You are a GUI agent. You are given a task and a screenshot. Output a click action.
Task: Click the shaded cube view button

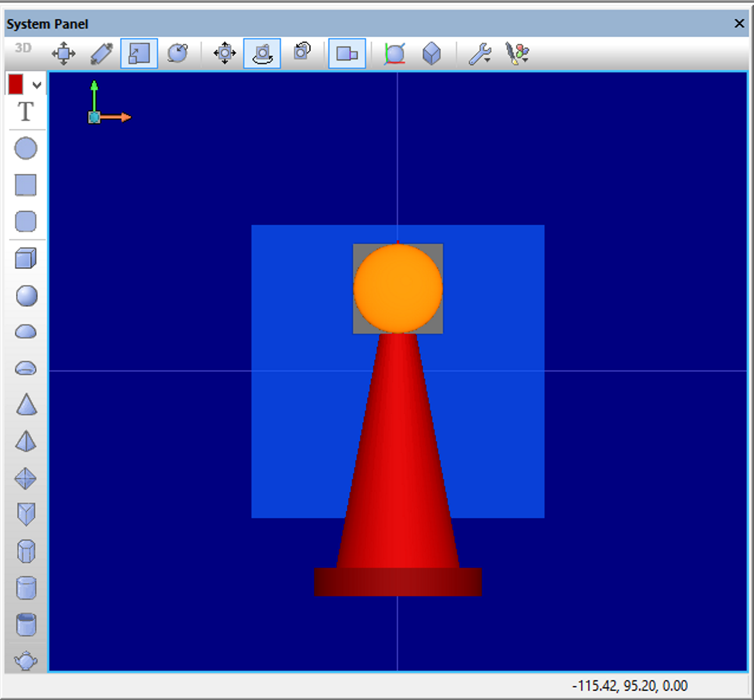[432, 53]
